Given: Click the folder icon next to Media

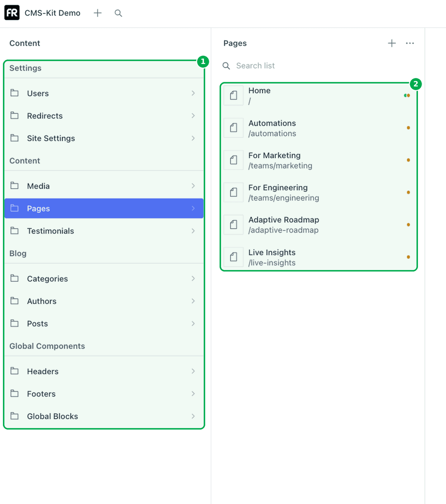Looking at the screenshot, I should tap(14, 186).
